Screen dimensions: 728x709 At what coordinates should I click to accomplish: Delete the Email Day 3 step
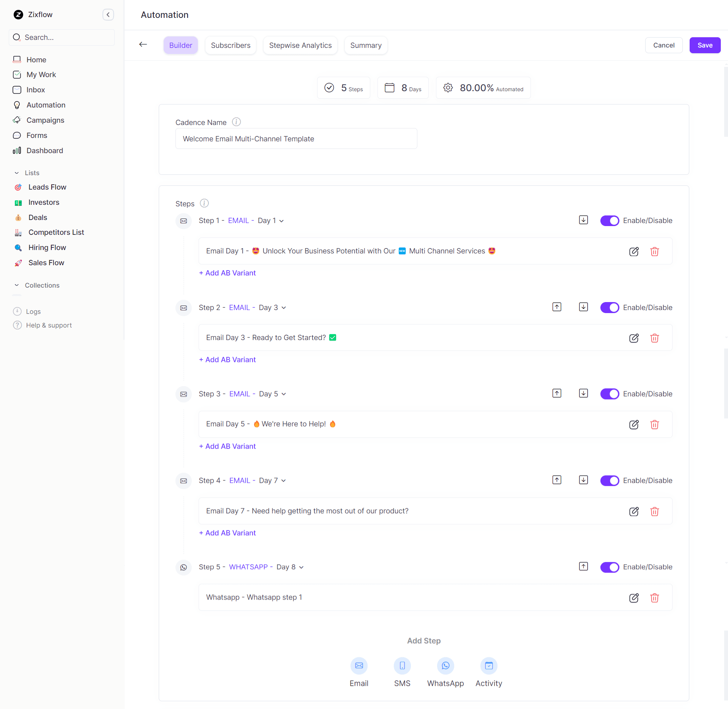(654, 338)
